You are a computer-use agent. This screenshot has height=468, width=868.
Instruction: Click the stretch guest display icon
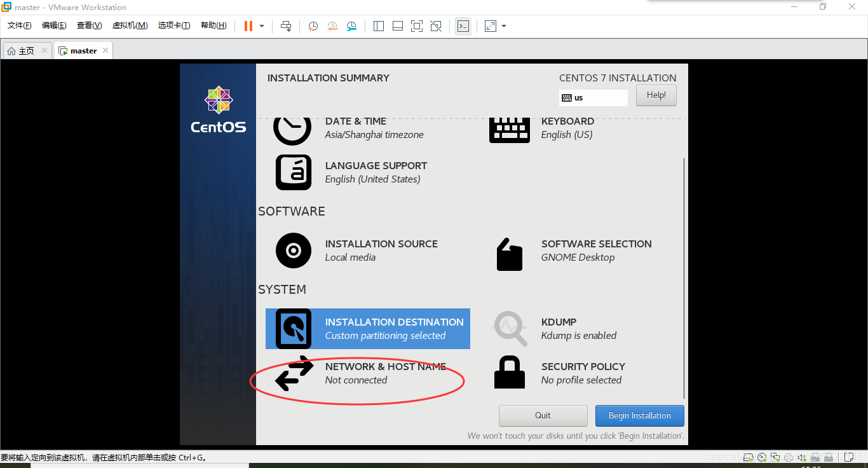(x=490, y=26)
